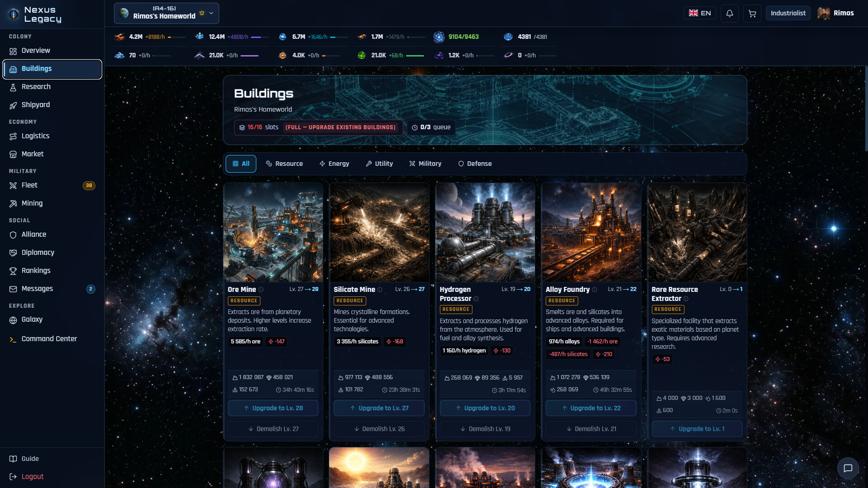868x488 pixels.
Task: Expand the Rimos's Homeworld planet selector
Action: [x=166, y=13]
